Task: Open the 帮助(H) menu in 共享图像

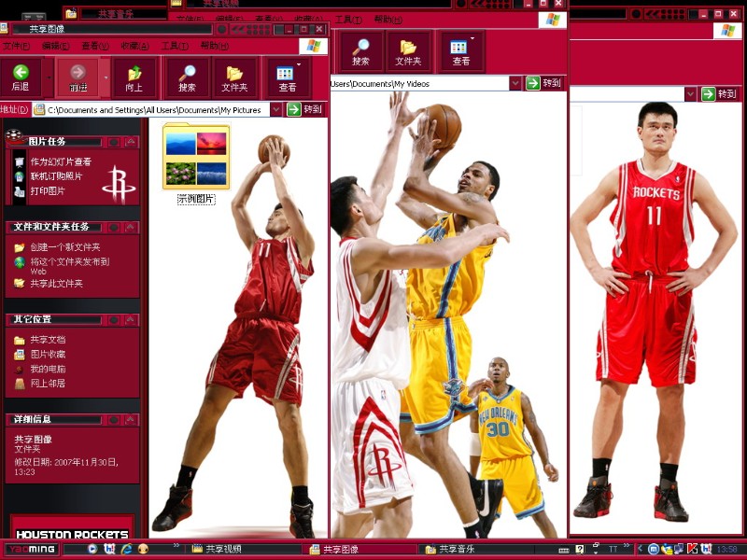Action: pyautogui.click(x=214, y=46)
